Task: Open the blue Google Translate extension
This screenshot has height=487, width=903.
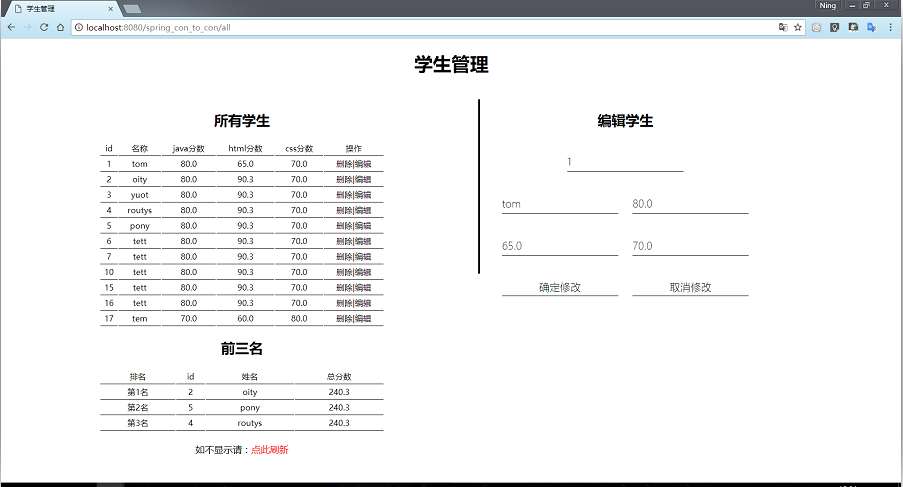Action: (x=871, y=27)
